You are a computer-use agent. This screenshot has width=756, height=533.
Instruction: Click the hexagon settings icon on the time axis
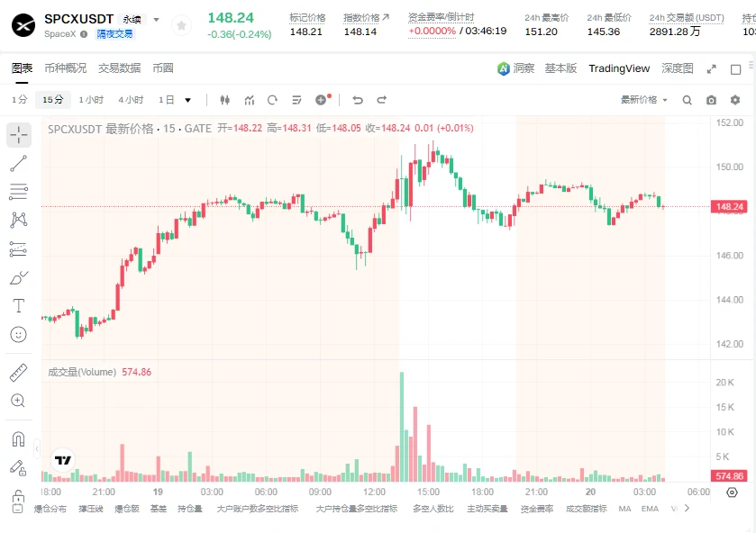[x=732, y=492]
